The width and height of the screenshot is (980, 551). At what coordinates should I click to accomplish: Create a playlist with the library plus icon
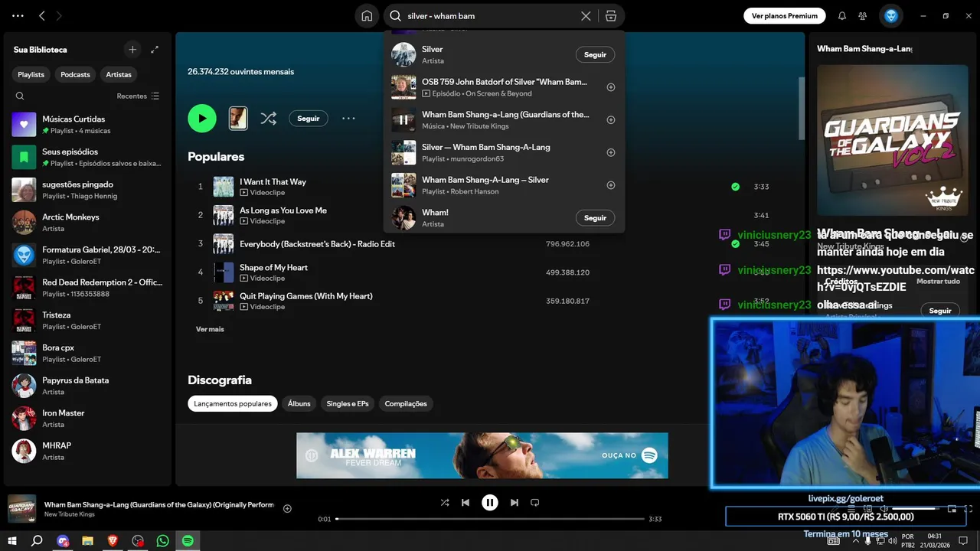point(132,49)
